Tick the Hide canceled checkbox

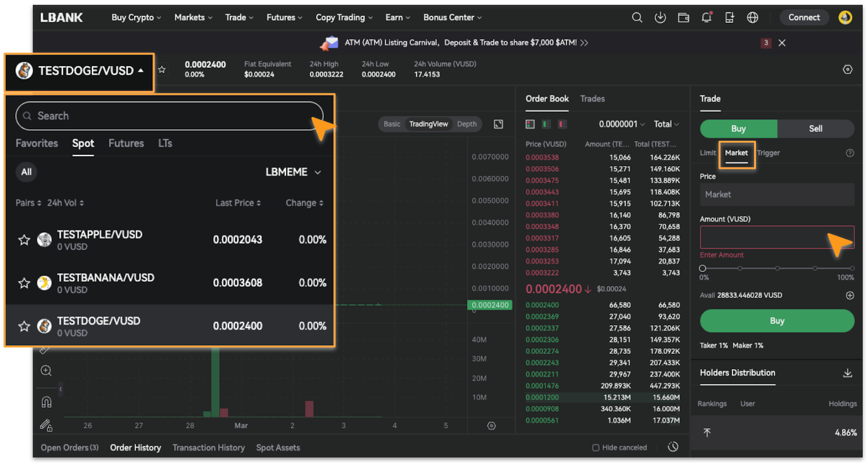click(x=596, y=448)
